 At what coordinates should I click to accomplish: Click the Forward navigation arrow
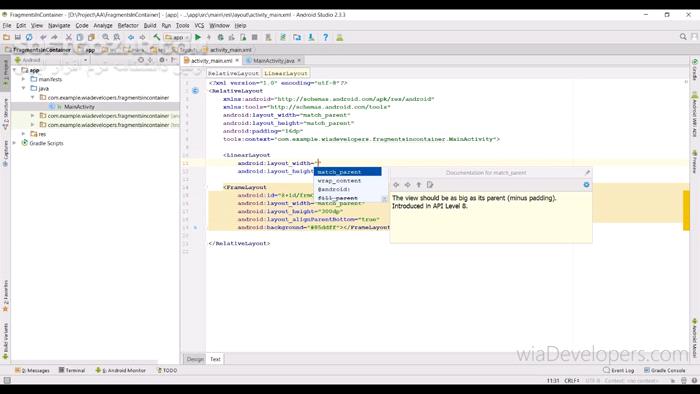click(x=142, y=37)
